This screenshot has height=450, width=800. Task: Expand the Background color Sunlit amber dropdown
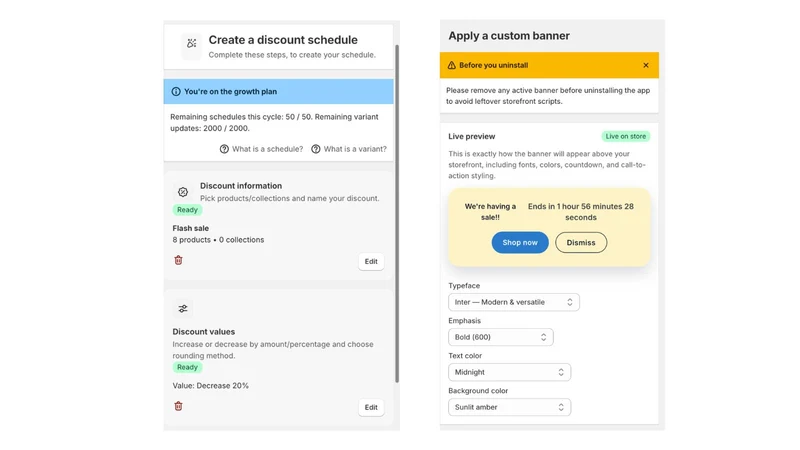pyautogui.click(x=509, y=407)
